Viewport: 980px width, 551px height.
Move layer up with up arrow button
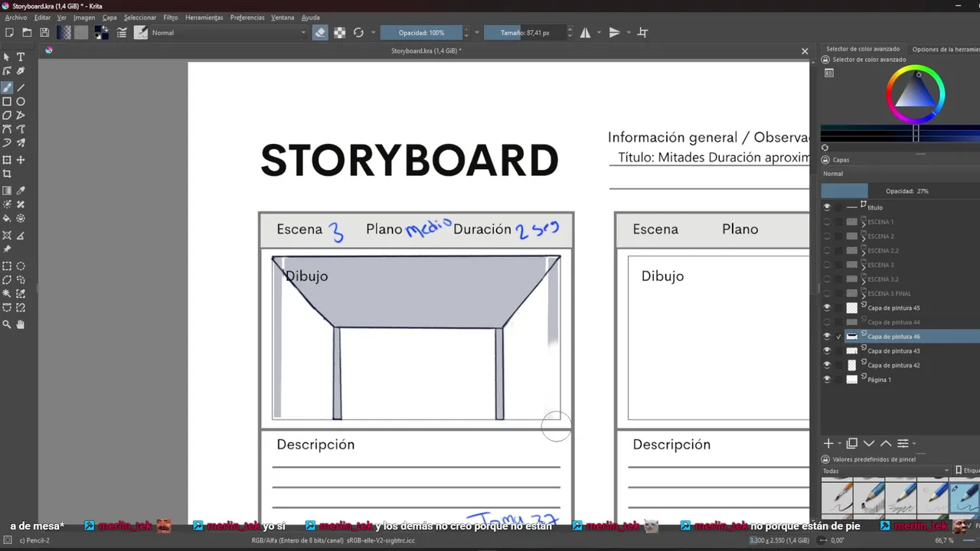pos(886,443)
